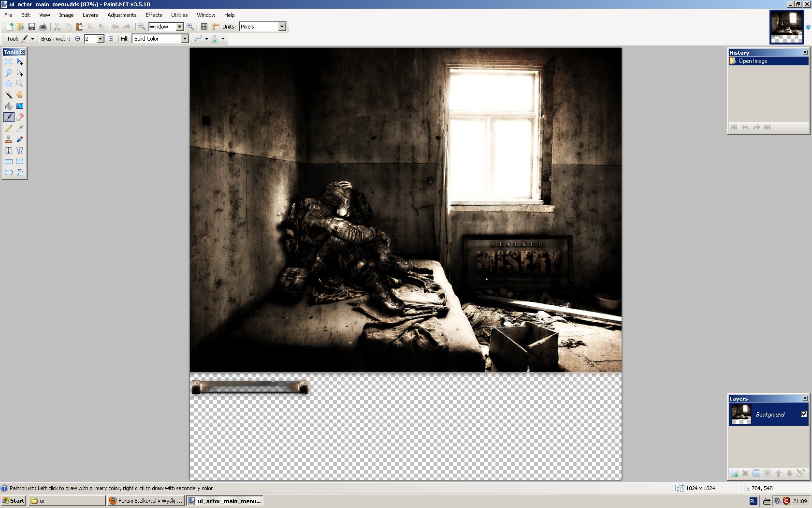Open the Fill Solid Color dropdown
This screenshot has width=812, height=508.
[x=185, y=39]
